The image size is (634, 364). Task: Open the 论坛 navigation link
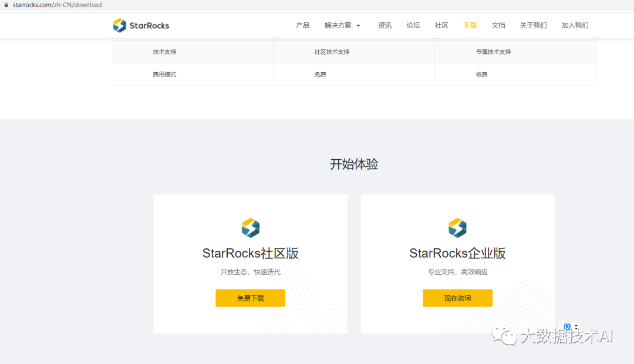(x=413, y=25)
